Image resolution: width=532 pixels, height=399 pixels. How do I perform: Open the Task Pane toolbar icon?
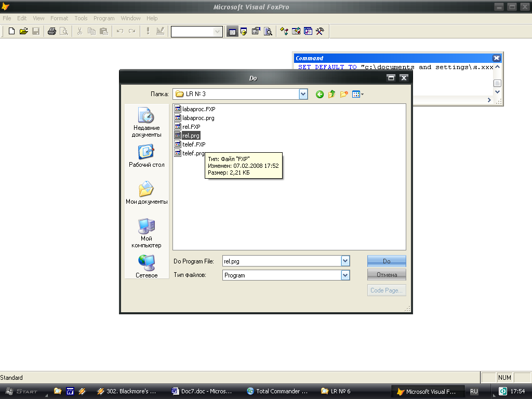click(x=308, y=32)
